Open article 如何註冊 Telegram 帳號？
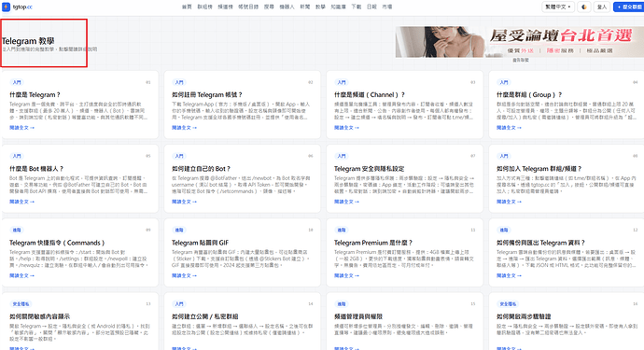This screenshot has width=644, height=350. [207, 95]
